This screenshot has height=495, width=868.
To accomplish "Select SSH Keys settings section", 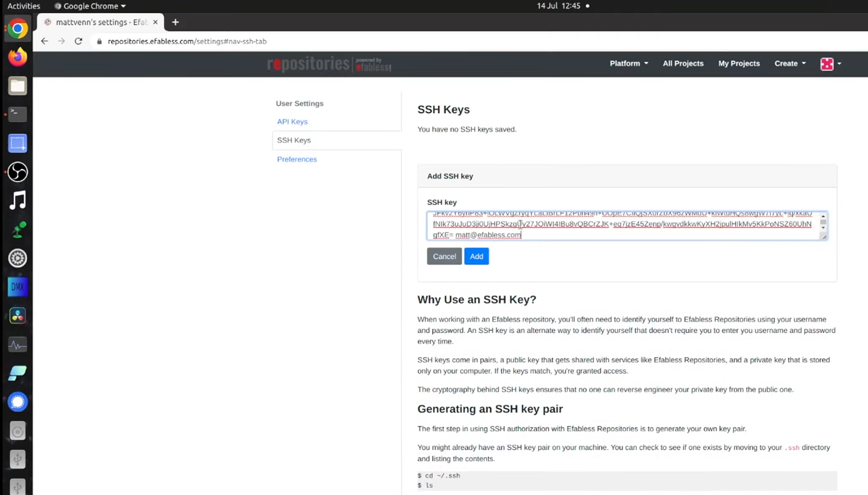I will pyautogui.click(x=337, y=140).
